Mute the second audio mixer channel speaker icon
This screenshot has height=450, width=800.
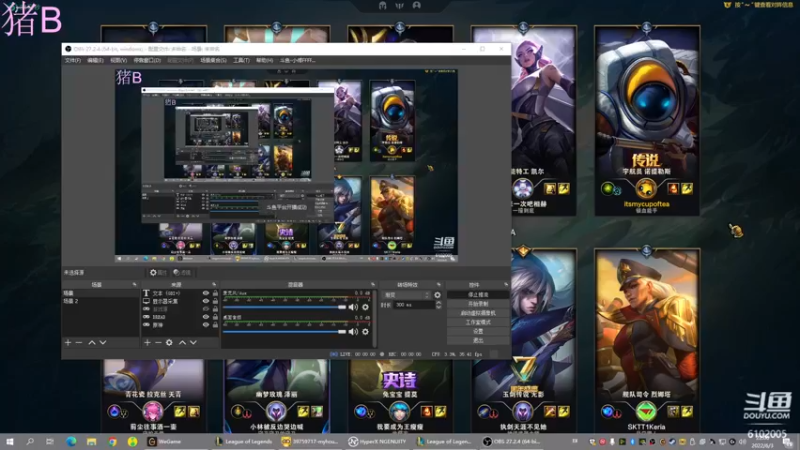tap(353, 332)
